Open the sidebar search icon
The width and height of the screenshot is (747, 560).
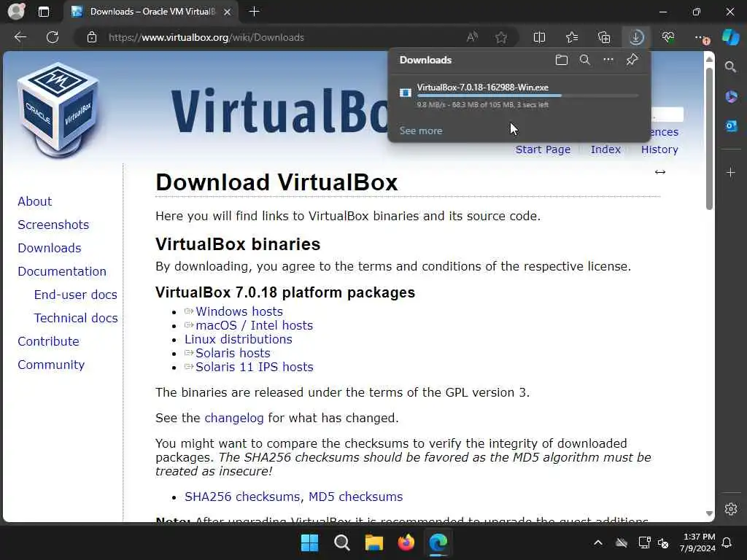730,66
